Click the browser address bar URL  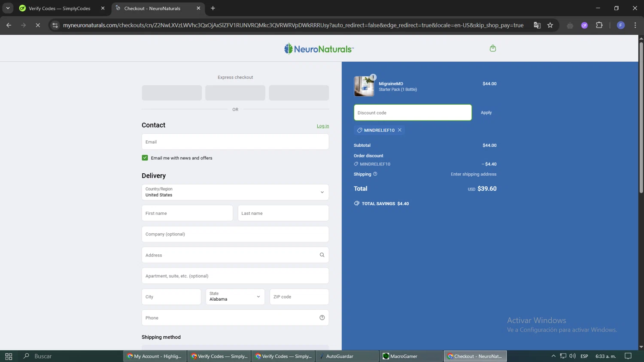click(x=293, y=25)
